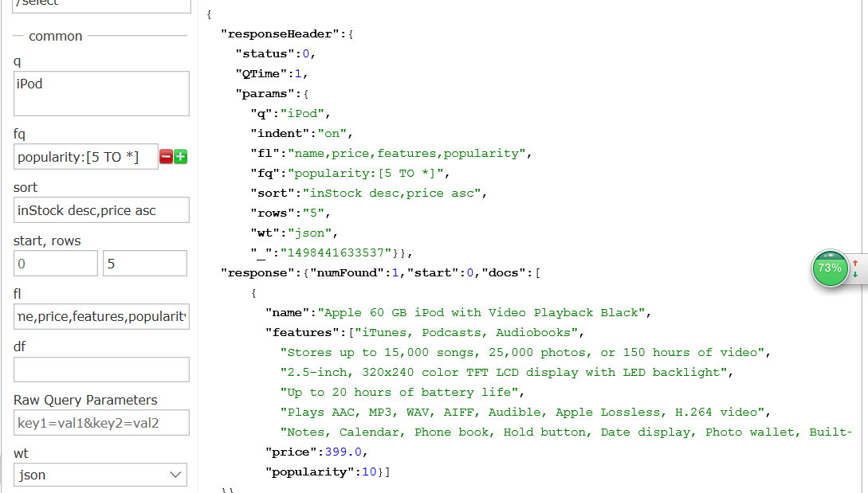Select the "responseHeader" key in JSON output
Screen dimensions: 868x493
(280, 33)
